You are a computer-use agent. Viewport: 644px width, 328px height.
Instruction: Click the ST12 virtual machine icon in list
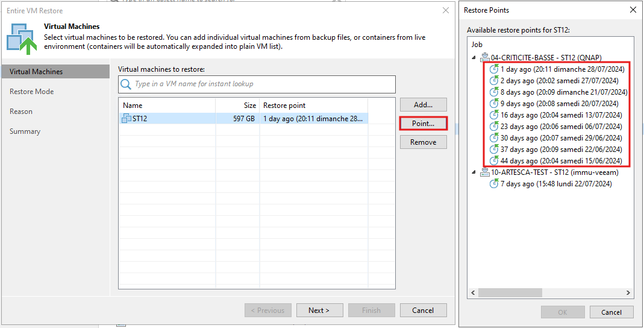[127, 118]
